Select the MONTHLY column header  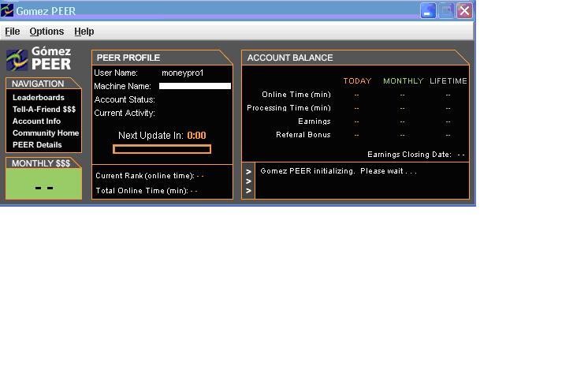point(403,81)
